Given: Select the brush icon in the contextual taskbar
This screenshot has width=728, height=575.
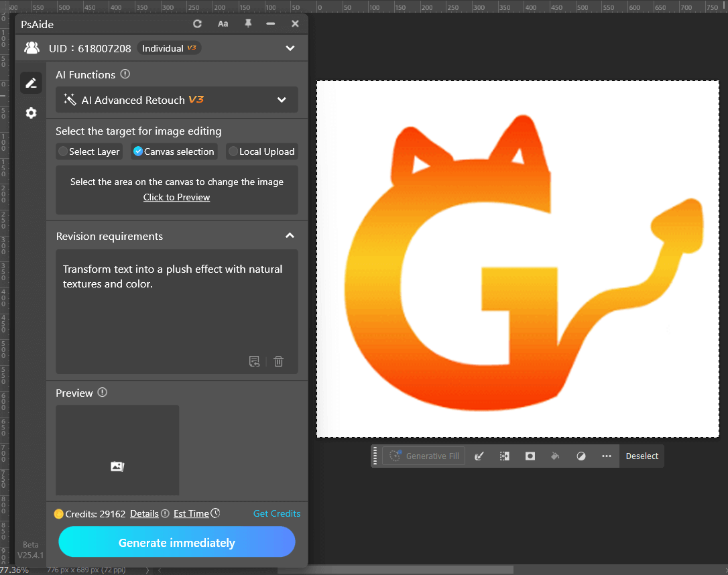Looking at the screenshot, I should click(x=479, y=456).
